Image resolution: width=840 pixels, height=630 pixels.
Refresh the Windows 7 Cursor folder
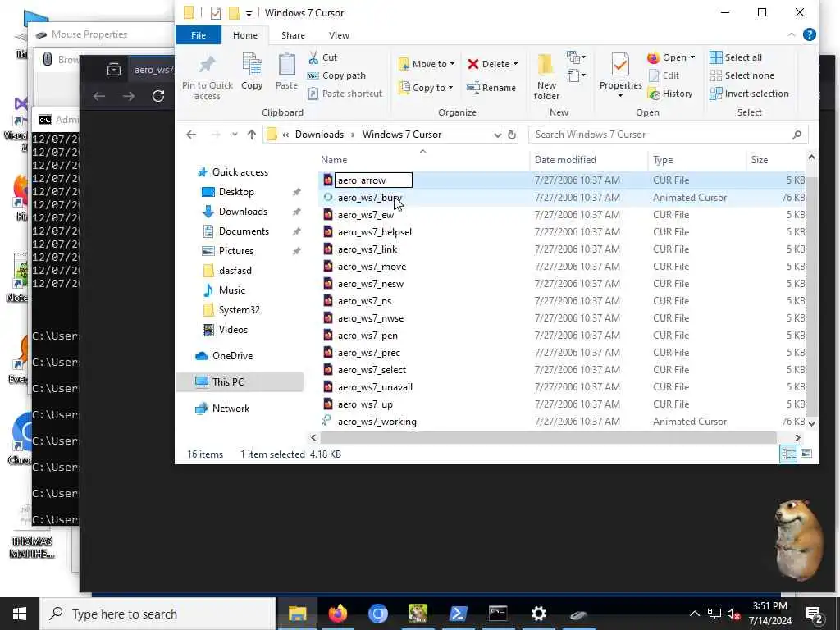pyautogui.click(x=512, y=135)
